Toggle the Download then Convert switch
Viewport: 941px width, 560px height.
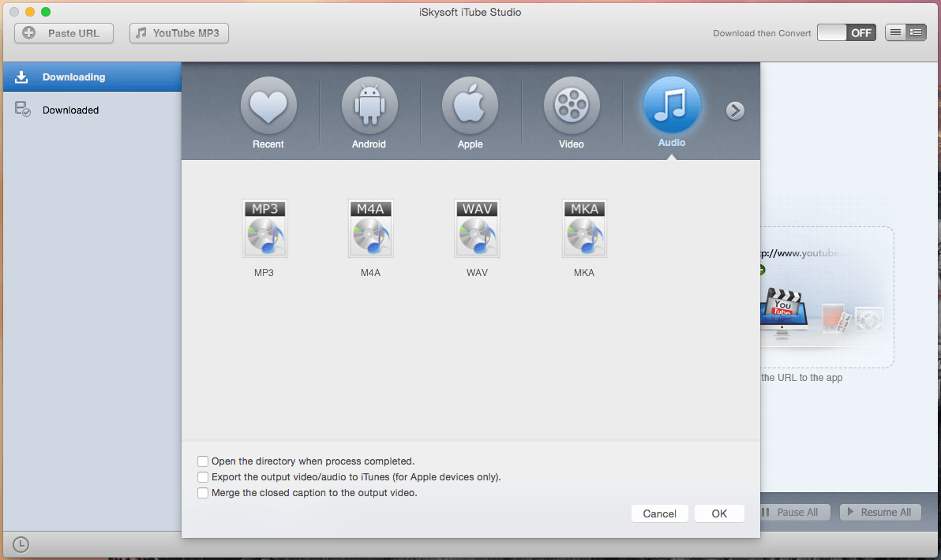pos(846,33)
